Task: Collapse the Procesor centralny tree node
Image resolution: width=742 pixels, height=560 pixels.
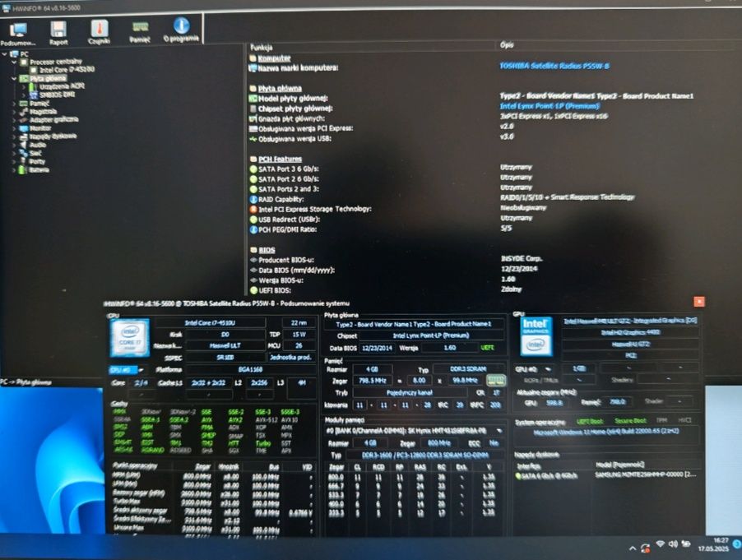Action: [x=14, y=62]
